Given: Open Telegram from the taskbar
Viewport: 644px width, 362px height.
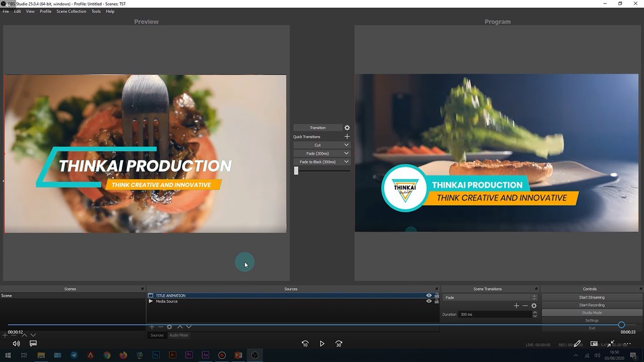Looking at the screenshot, I should pyautogui.click(x=74, y=355).
